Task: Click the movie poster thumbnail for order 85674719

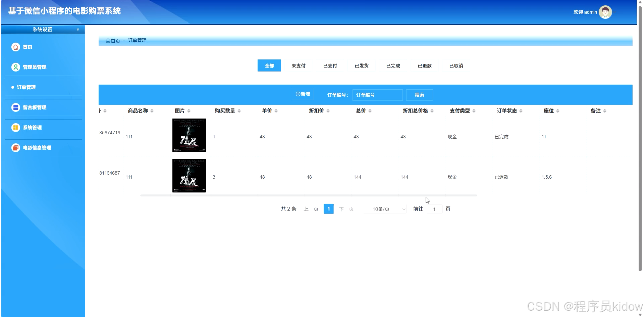Action: [189, 135]
